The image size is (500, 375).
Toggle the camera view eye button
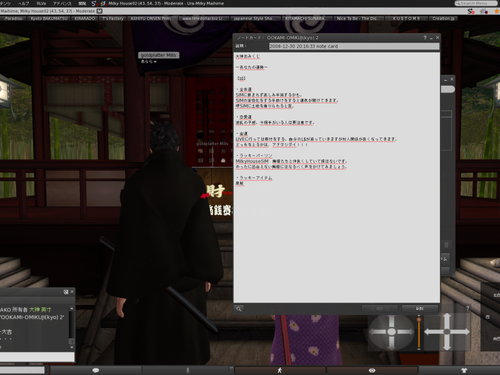[372, 370]
